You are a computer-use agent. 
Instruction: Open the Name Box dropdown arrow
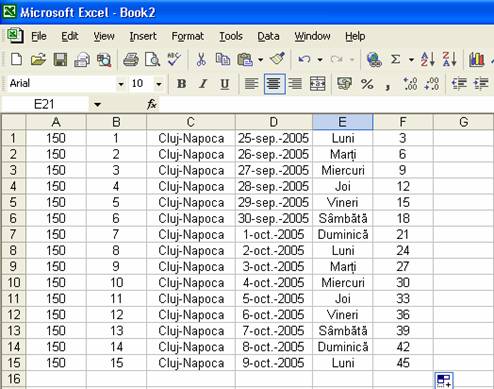pyautogui.click(x=97, y=105)
